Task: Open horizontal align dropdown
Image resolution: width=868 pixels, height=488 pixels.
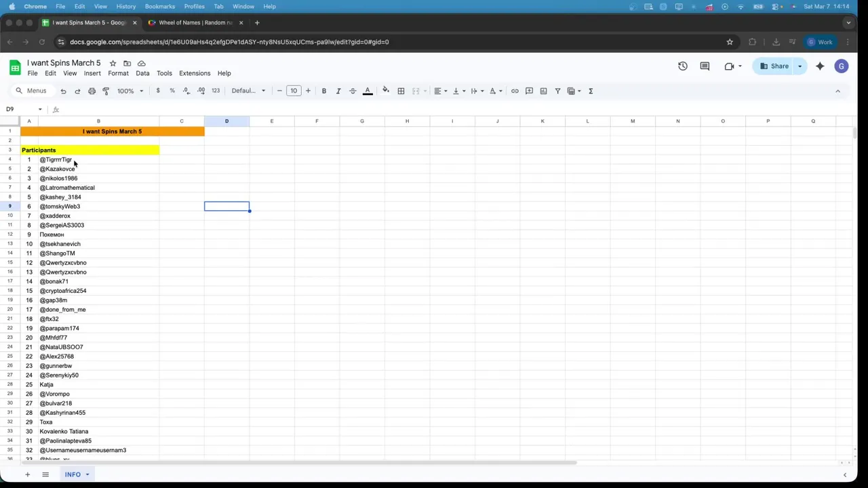Action: (441, 91)
